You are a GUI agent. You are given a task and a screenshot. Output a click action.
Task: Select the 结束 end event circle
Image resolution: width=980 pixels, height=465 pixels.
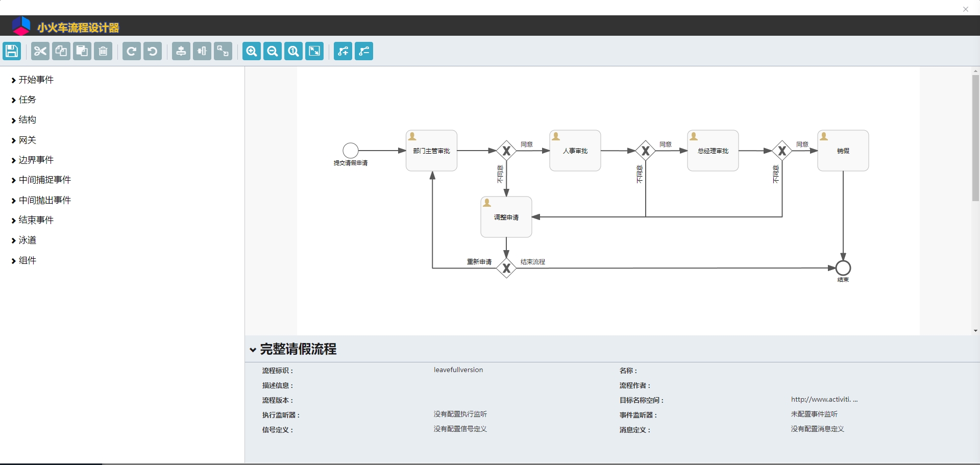pos(843,268)
